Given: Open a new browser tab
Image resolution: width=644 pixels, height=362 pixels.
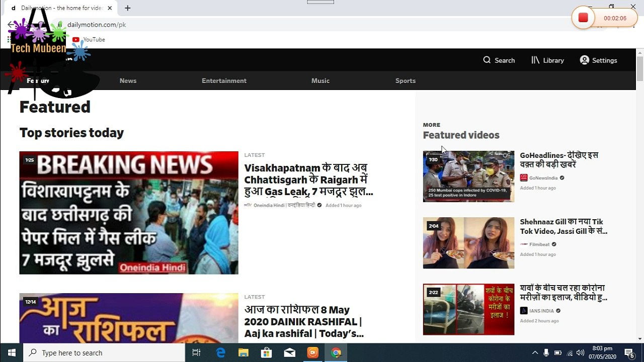Looking at the screenshot, I should point(128,8).
